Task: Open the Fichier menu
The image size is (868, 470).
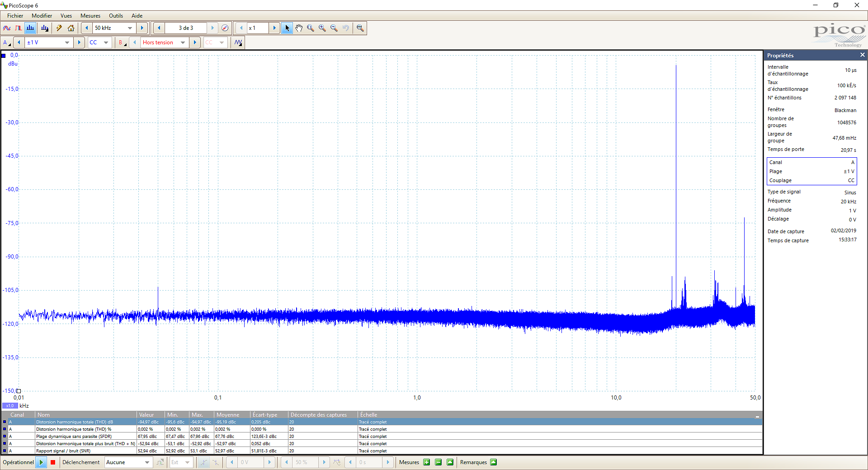Action: point(15,15)
